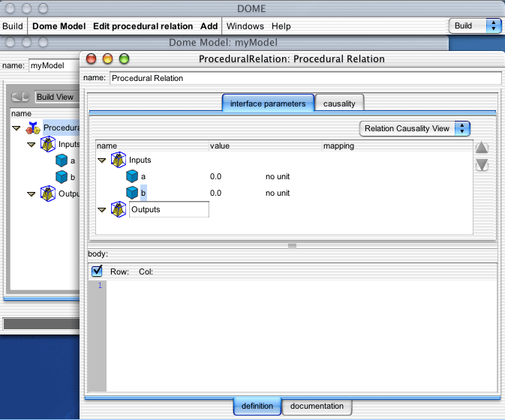The height and width of the screenshot is (420, 505).
Task: Select the cube icon of parameter a
Action: pyautogui.click(x=132, y=176)
